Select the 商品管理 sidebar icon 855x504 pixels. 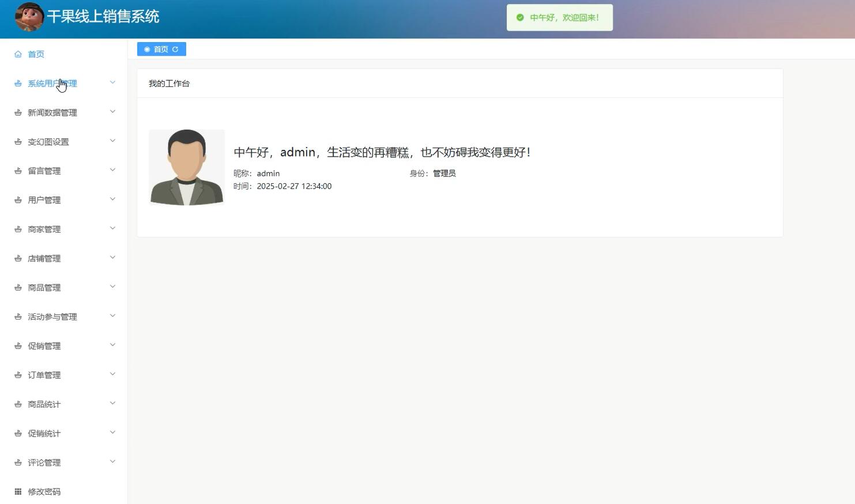pos(18,287)
